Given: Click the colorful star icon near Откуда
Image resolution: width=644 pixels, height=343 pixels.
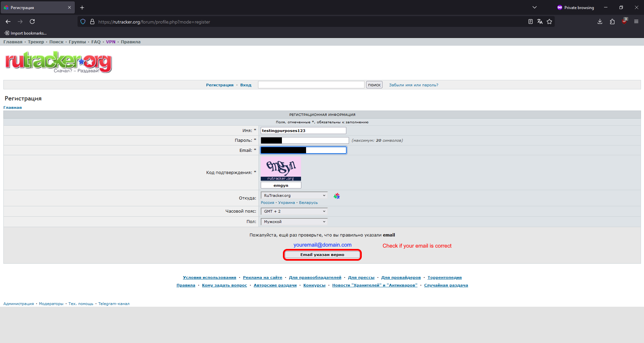Looking at the screenshot, I should [x=337, y=196].
